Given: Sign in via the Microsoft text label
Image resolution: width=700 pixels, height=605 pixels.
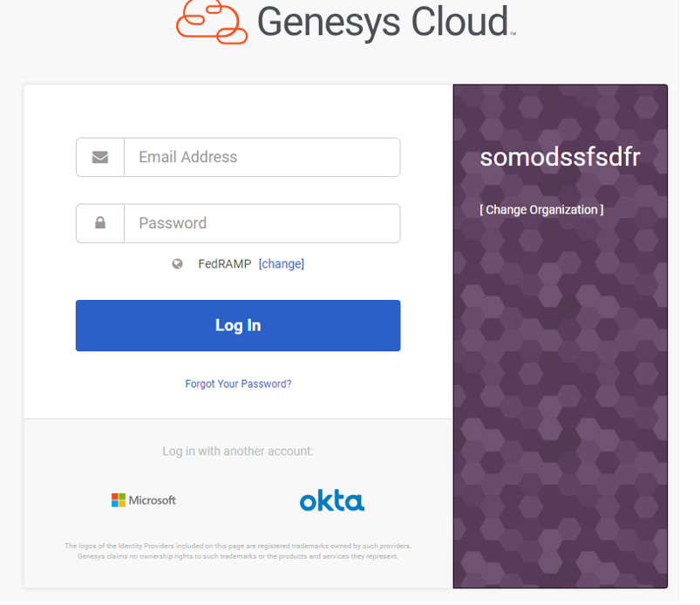Looking at the screenshot, I should 153,500.
